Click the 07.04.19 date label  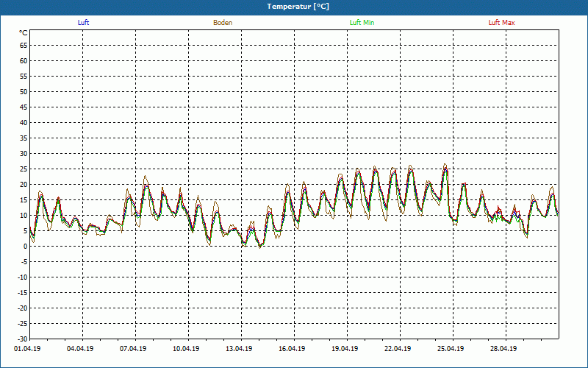pyautogui.click(x=133, y=349)
